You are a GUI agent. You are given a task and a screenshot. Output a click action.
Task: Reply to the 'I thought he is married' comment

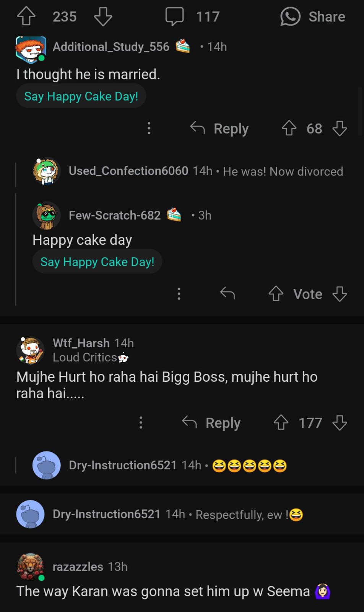220,129
